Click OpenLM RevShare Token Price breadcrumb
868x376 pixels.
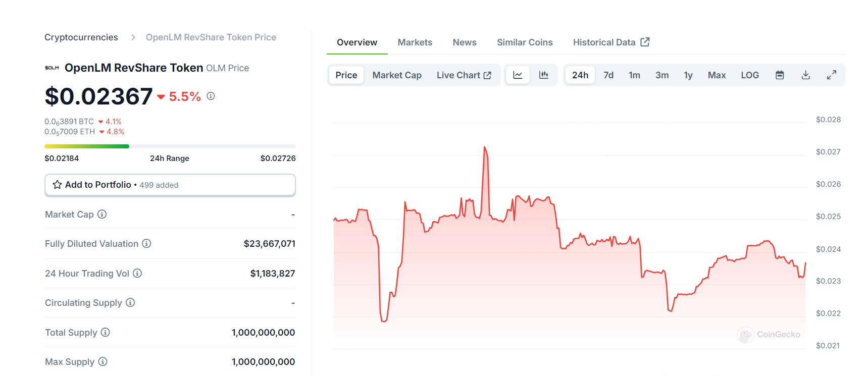[x=211, y=37]
